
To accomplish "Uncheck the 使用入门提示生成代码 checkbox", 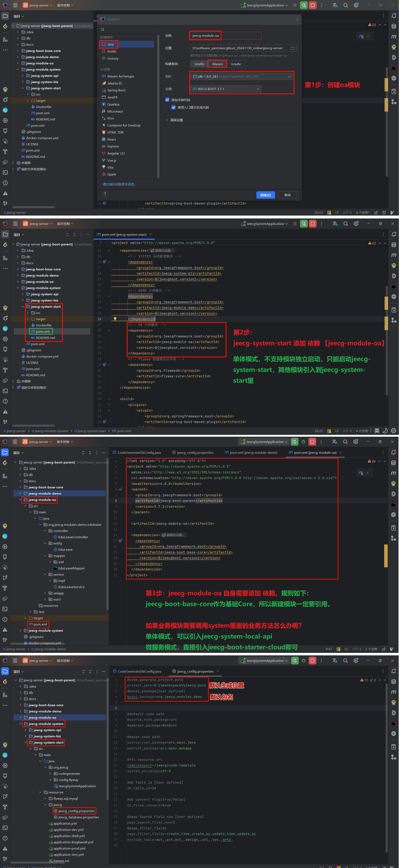I will click(173, 108).
